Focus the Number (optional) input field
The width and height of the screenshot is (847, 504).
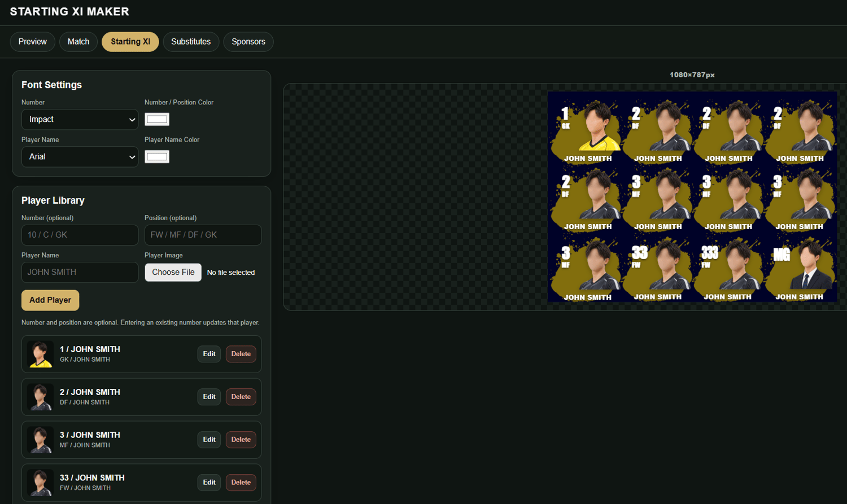tap(80, 235)
